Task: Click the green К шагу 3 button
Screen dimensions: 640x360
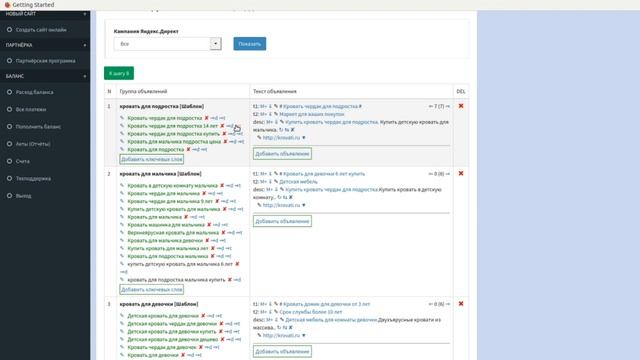Action: (119, 73)
